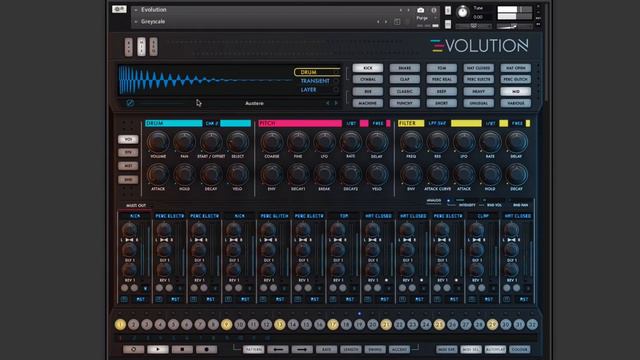Select the HAT OPEN category button
The width and height of the screenshot is (640, 360).
pos(516,68)
